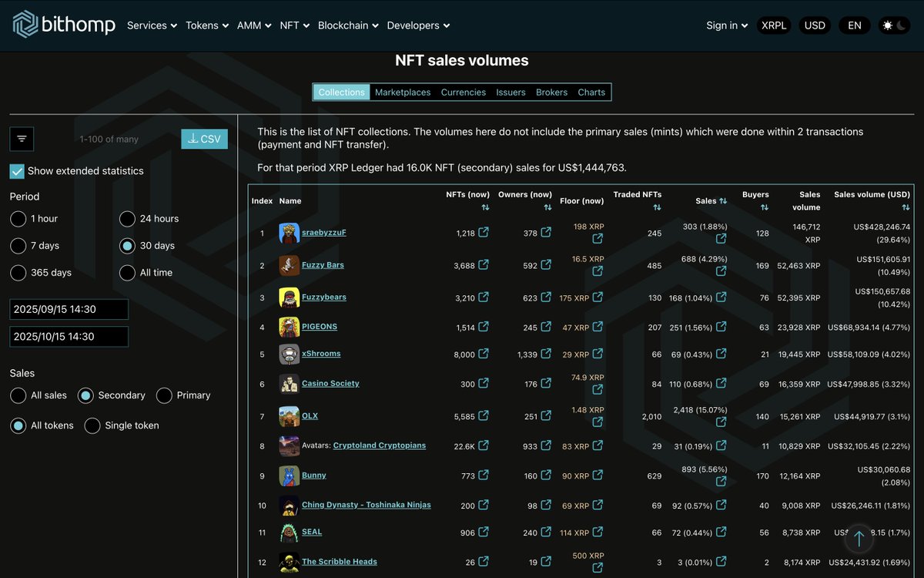The width and height of the screenshot is (924, 578).
Task: Download the CSV file
Action: (x=204, y=139)
